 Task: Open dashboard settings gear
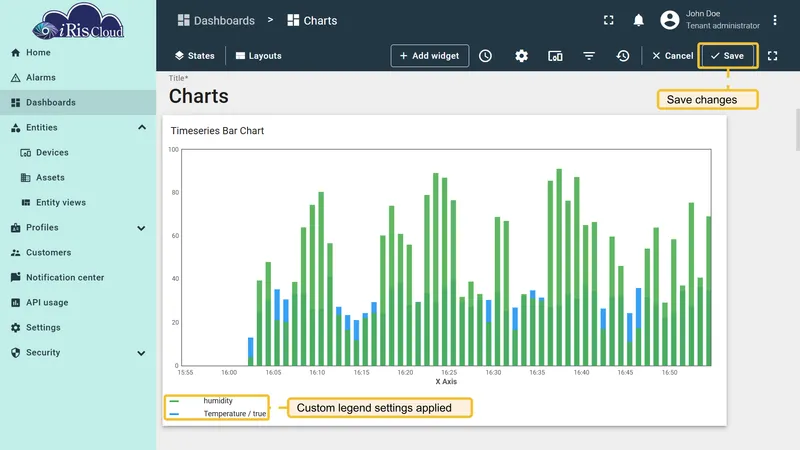tap(521, 56)
